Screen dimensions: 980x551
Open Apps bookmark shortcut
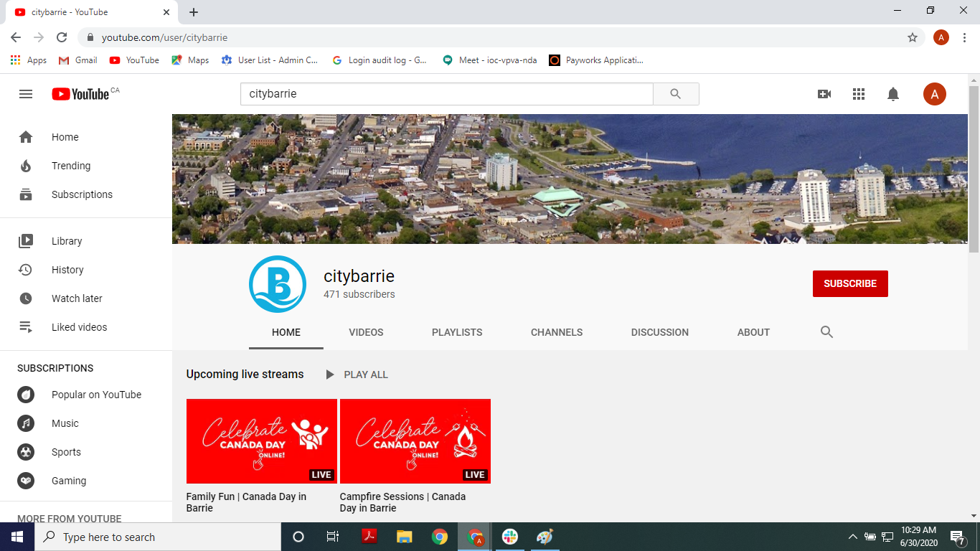[29, 60]
